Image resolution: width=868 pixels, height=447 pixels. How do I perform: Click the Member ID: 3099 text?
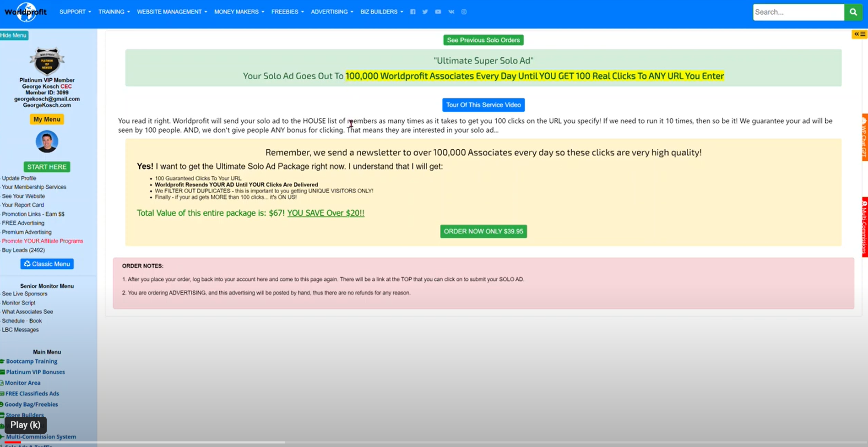(x=47, y=93)
